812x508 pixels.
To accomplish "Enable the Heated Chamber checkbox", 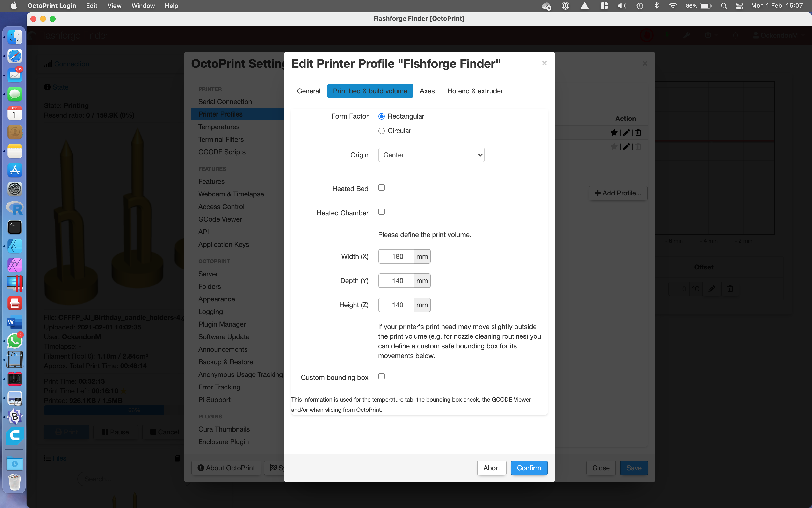I will tap(382, 212).
